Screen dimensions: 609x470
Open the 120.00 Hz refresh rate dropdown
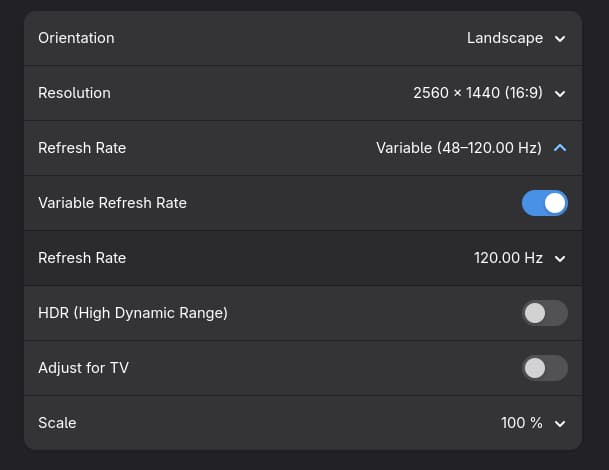pyautogui.click(x=508, y=258)
